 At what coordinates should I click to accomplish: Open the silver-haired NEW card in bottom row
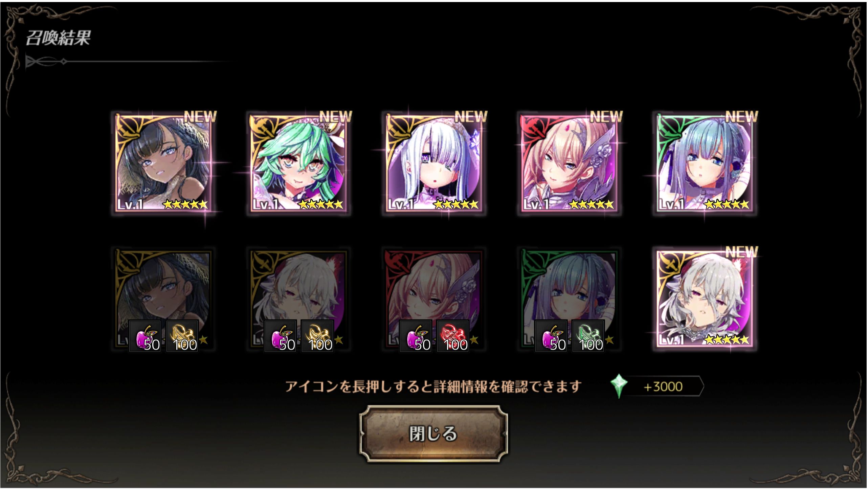point(705,298)
